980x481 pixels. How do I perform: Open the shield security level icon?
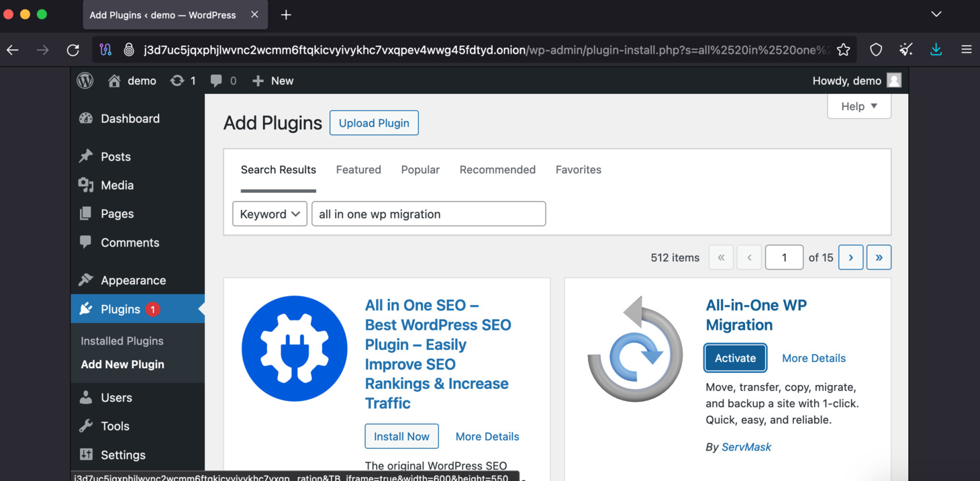[x=876, y=50]
